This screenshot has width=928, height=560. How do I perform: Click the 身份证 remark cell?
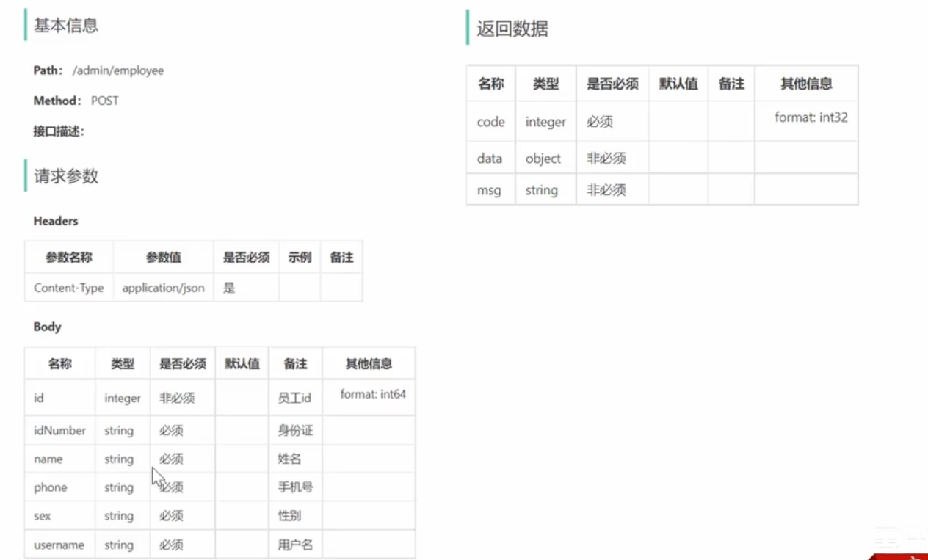pos(295,430)
